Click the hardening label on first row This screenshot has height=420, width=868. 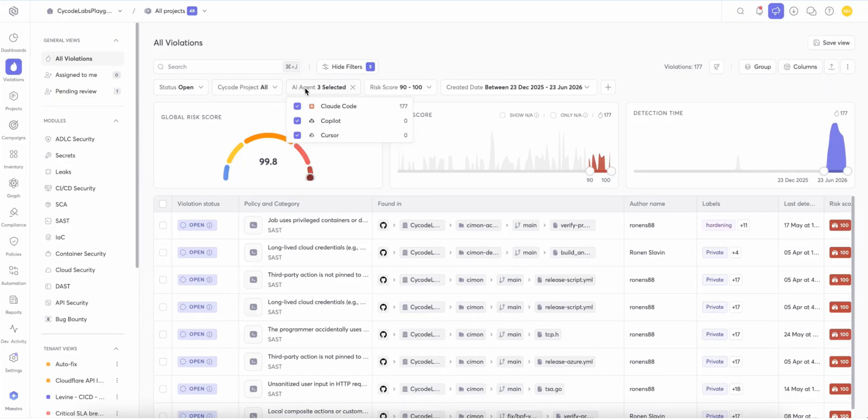(718, 225)
